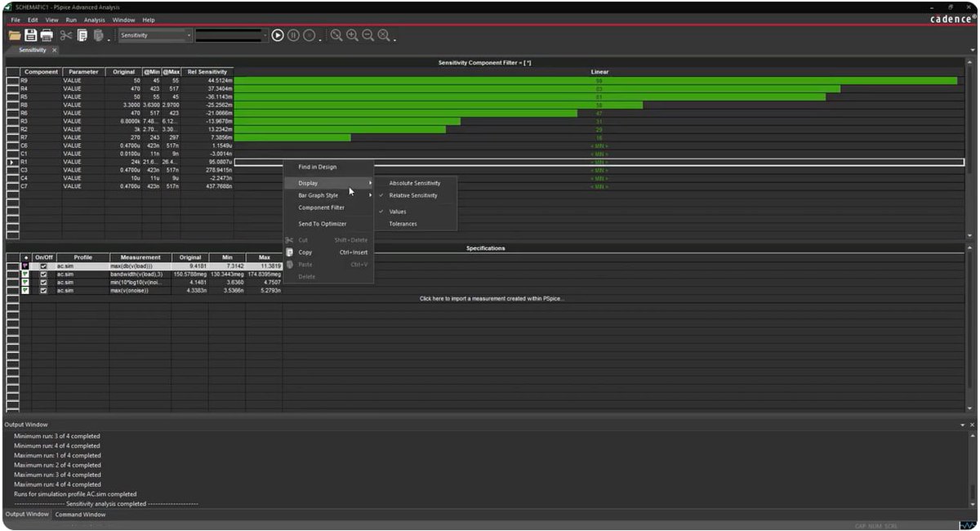This screenshot has width=980, height=531.
Task: Choose Tolerances display option
Action: (x=416, y=224)
